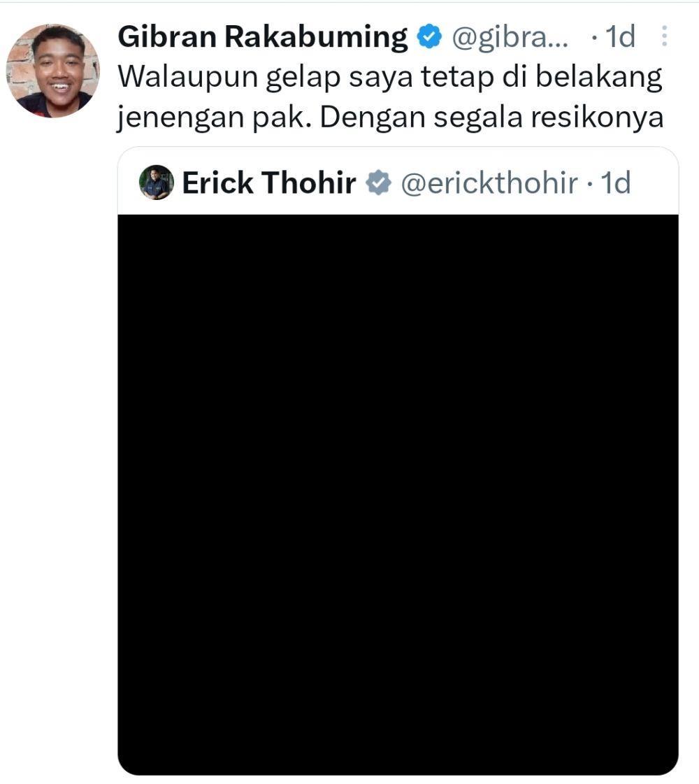Image resolution: width=699 pixels, height=784 pixels.
Task: Open the black image in quoted tweet
Action: pyautogui.click(x=398, y=494)
